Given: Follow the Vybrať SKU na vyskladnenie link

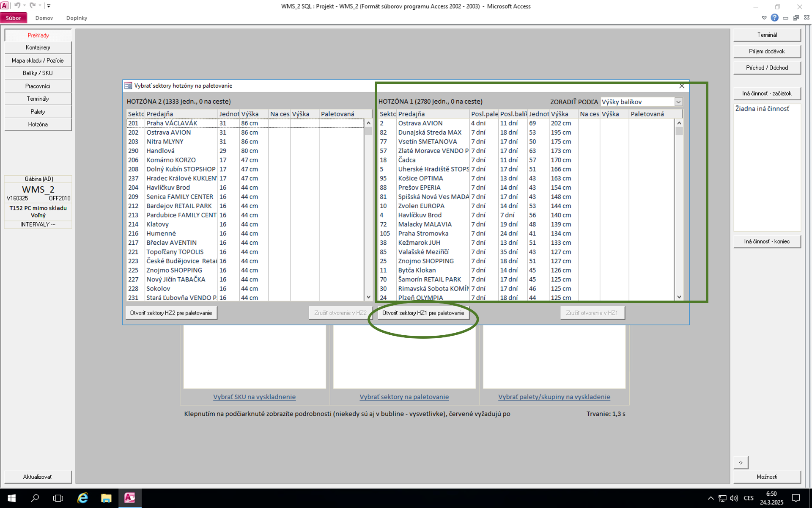Looking at the screenshot, I should pyautogui.click(x=254, y=397).
